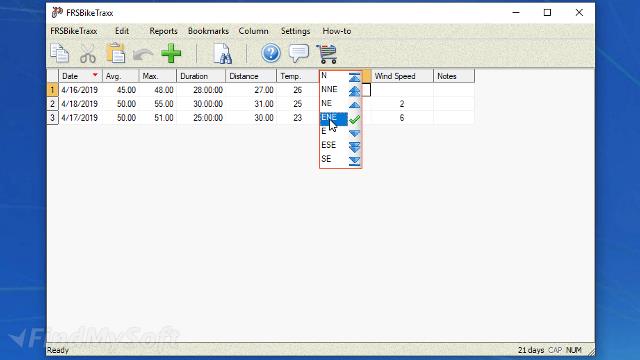Click wind speed cell with value 6
Image resolution: width=640 pixels, height=360 pixels.
point(402,118)
